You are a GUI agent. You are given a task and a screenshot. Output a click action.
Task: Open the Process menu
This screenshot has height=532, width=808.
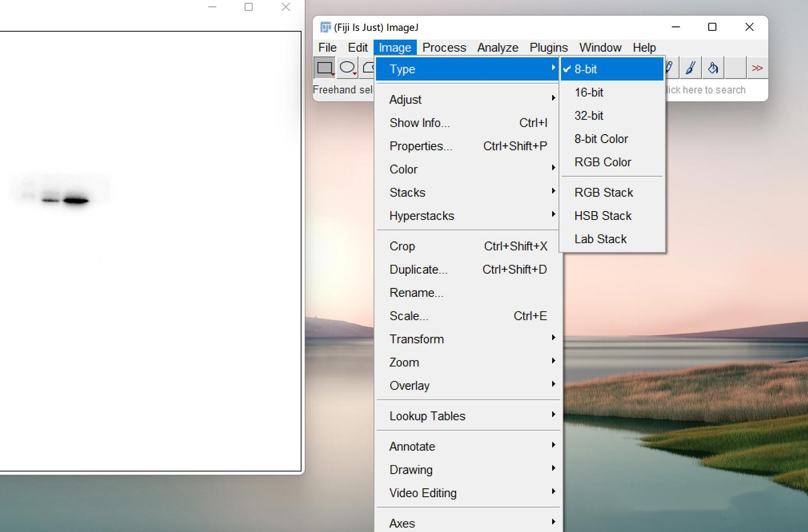(x=444, y=48)
